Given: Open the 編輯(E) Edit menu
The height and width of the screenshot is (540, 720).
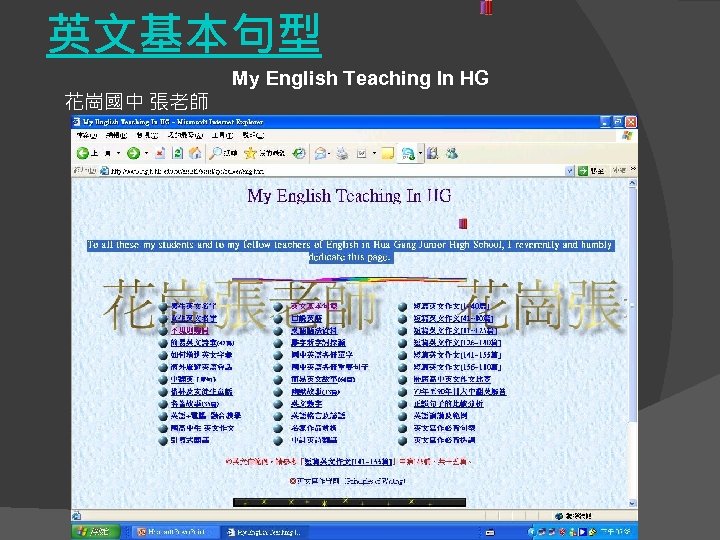Looking at the screenshot, I should tap(116, 135).
